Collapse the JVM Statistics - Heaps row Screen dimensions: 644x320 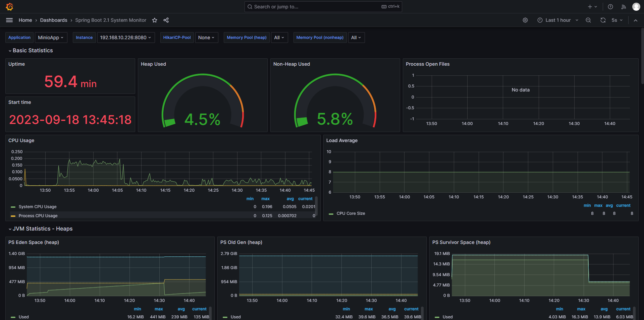(41, 229)
